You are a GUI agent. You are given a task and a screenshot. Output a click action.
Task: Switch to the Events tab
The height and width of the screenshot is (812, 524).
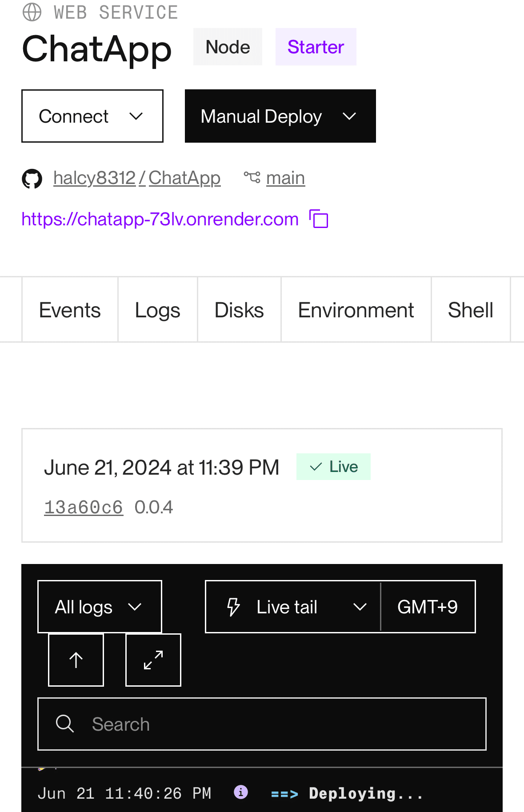pyautogui.click(x=70, y=310)
